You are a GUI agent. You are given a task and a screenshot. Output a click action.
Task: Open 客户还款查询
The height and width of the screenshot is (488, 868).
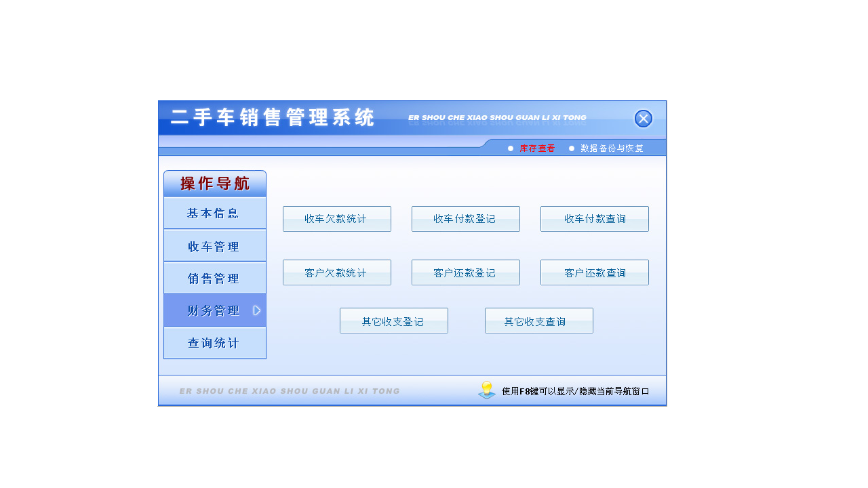pos(595,272)
